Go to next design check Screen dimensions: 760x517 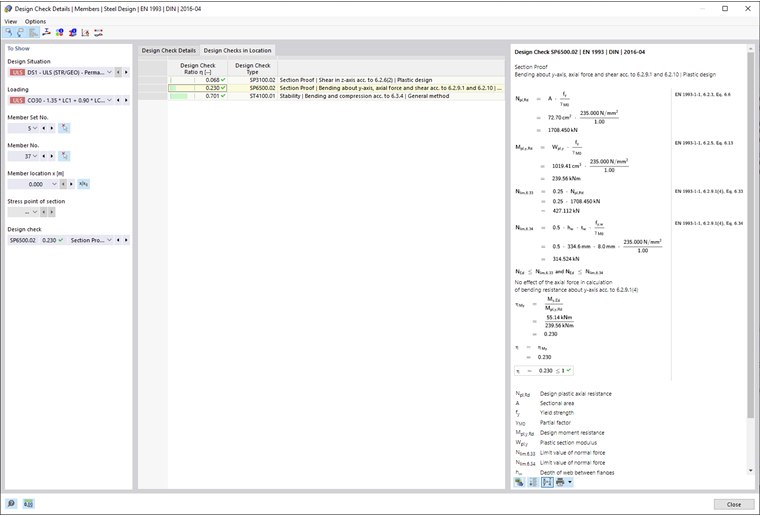pyautogui.click(x=126, y=240)
